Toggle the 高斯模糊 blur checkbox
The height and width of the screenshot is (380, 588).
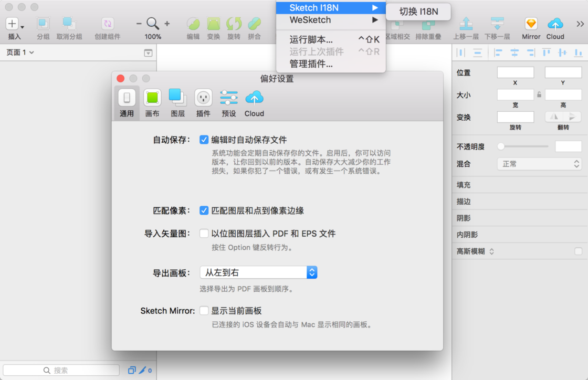click(x=578, y=251)
